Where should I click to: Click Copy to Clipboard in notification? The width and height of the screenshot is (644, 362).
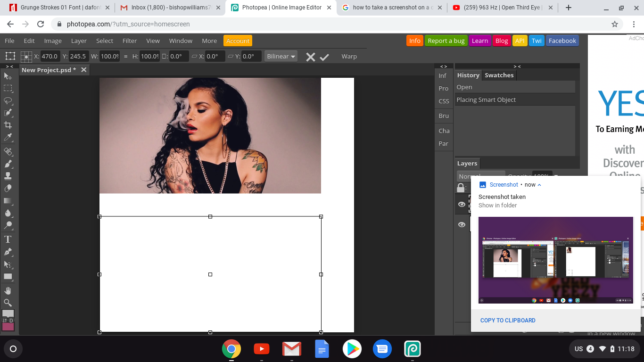pyautogui.click(x=508, y=321)
